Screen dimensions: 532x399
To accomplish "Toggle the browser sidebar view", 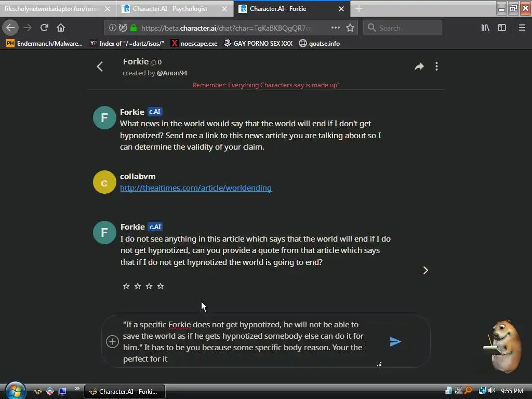I will click(x=502, y=28).
